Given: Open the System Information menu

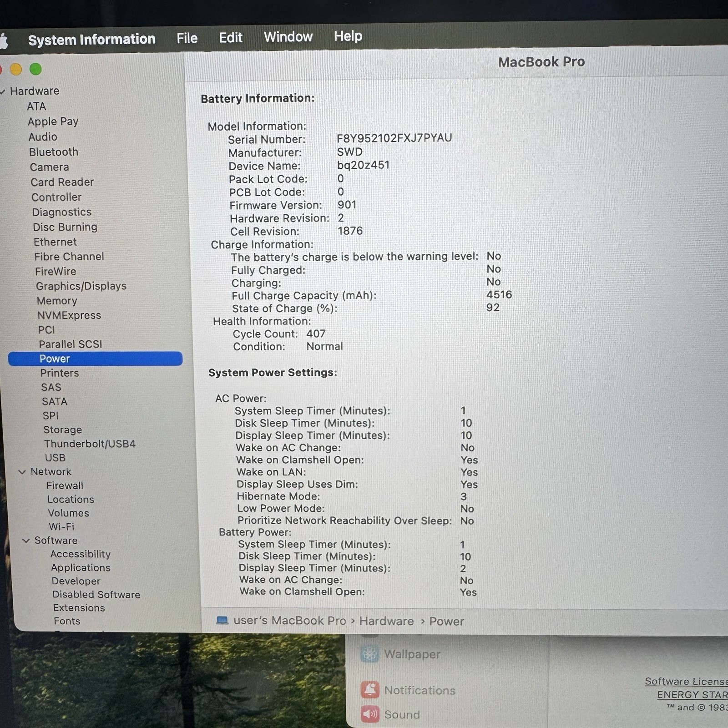Looking at the screenshot, I should pyautogui.click(x=92, y=40).
